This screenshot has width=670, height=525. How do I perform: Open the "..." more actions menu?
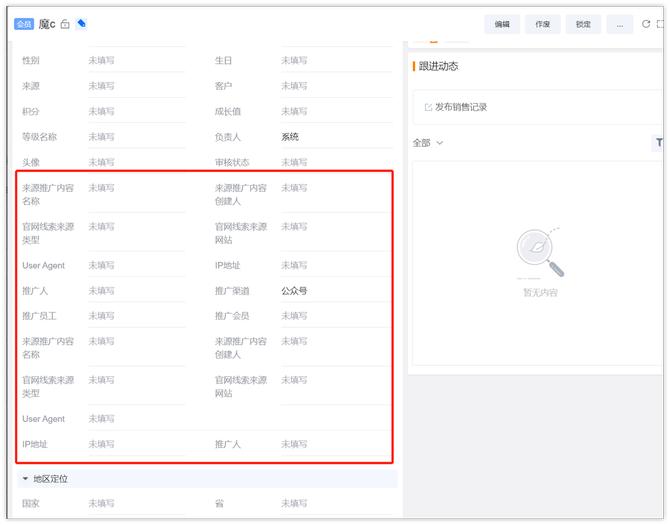point(619,24)
